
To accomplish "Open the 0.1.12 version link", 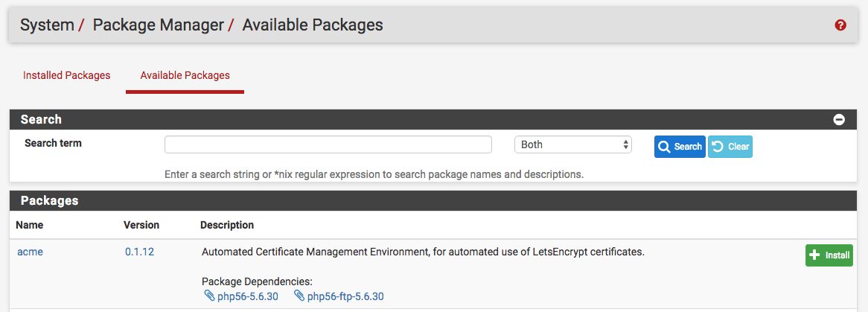I will [x=139, y=252].
